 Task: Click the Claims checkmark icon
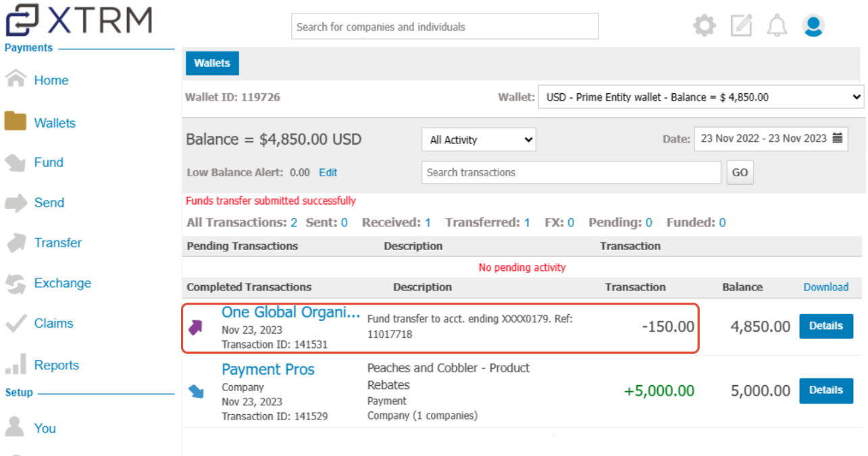[16, 323]
